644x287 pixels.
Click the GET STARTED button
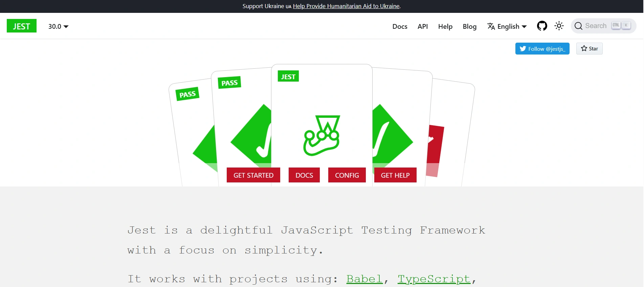[253, 175]
